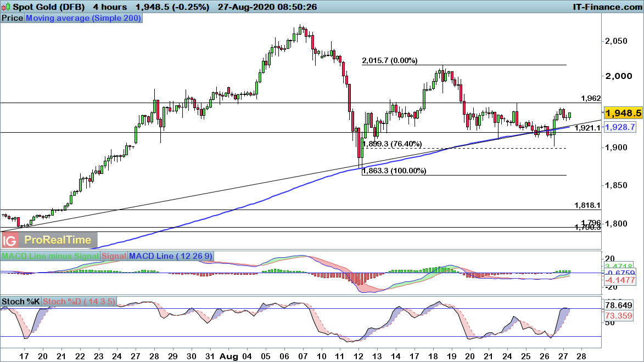
Task: Click the Spot Gold (DFB) title
Action: pyautogui.click(x=48, y=7)
